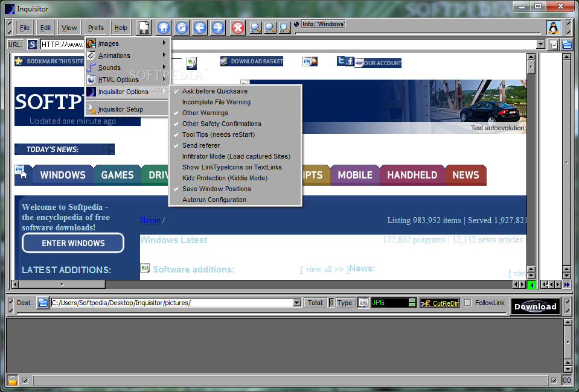The height and width of the screenshot is (392, 579).
Task: Click the Facebook icon on the page
Action: pos(350,61)
